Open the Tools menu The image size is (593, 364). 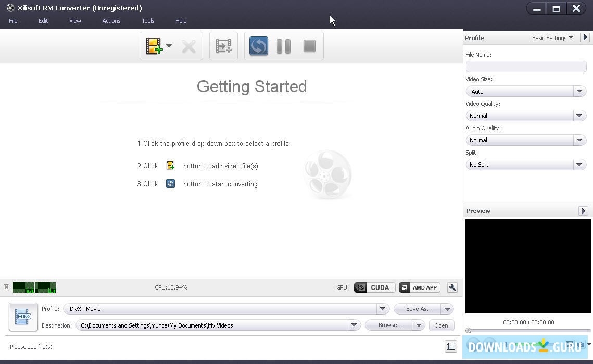click(x=148, y=21)
